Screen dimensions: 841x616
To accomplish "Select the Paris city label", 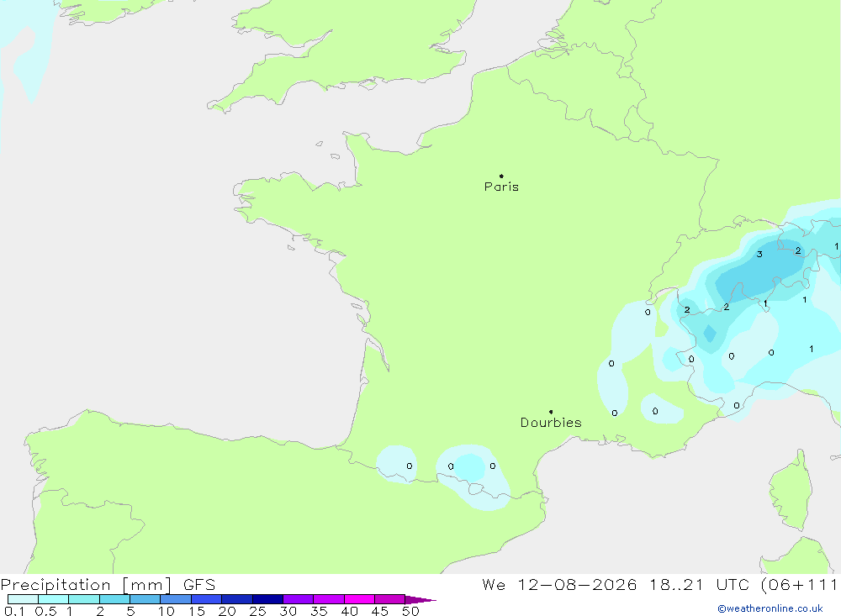I will click(x=501, y=187).
